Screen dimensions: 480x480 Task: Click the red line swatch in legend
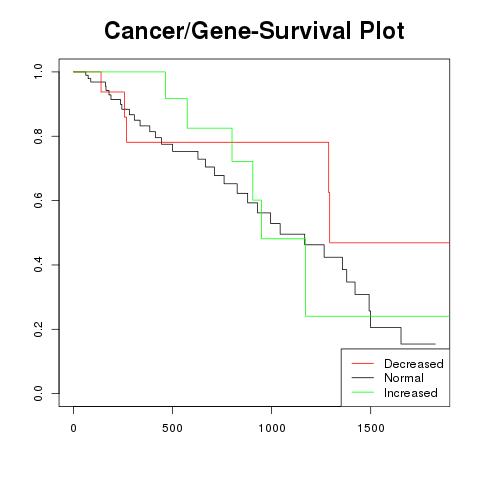(363, 363)
